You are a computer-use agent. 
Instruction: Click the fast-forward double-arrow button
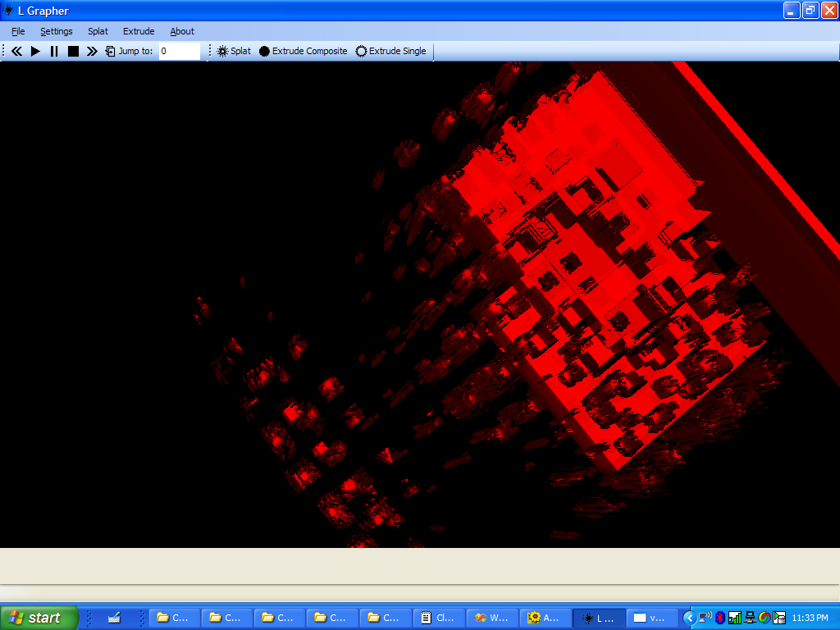point(92,51)
